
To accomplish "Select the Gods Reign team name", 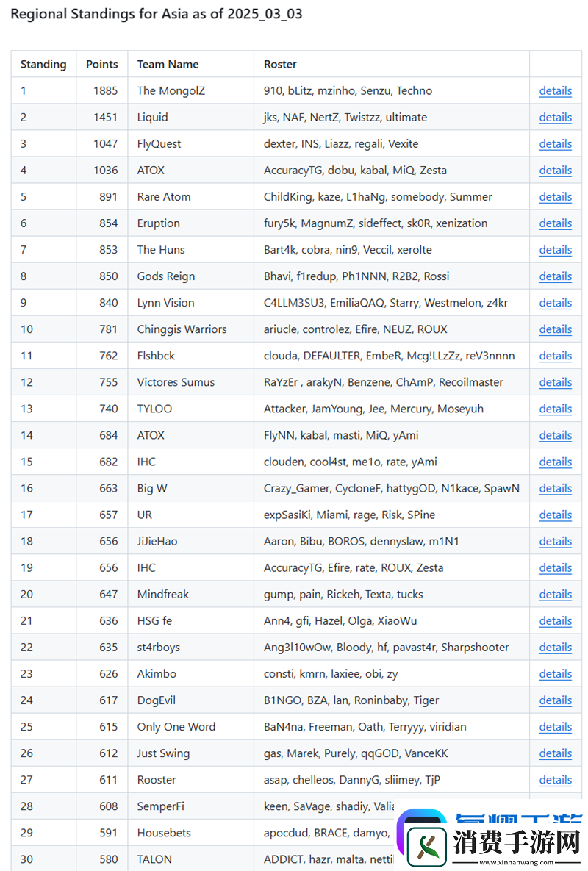I will 166,276.
